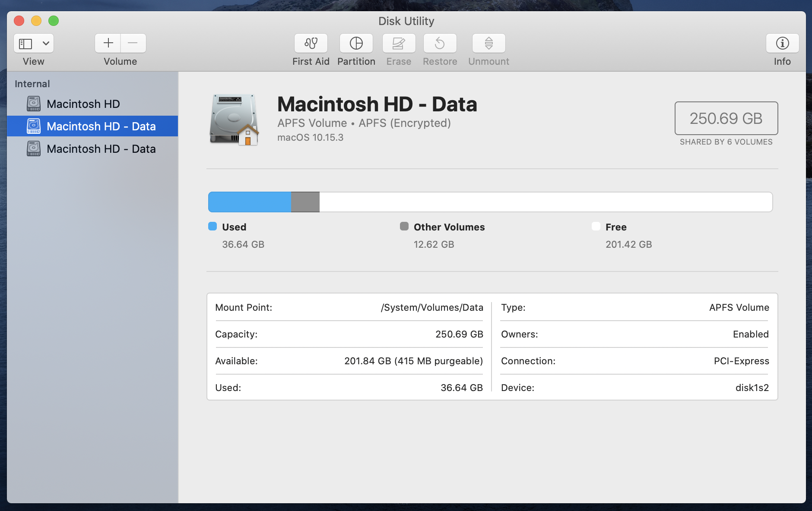
Task: Add a volume with the plus button
Action: (108, 43)
